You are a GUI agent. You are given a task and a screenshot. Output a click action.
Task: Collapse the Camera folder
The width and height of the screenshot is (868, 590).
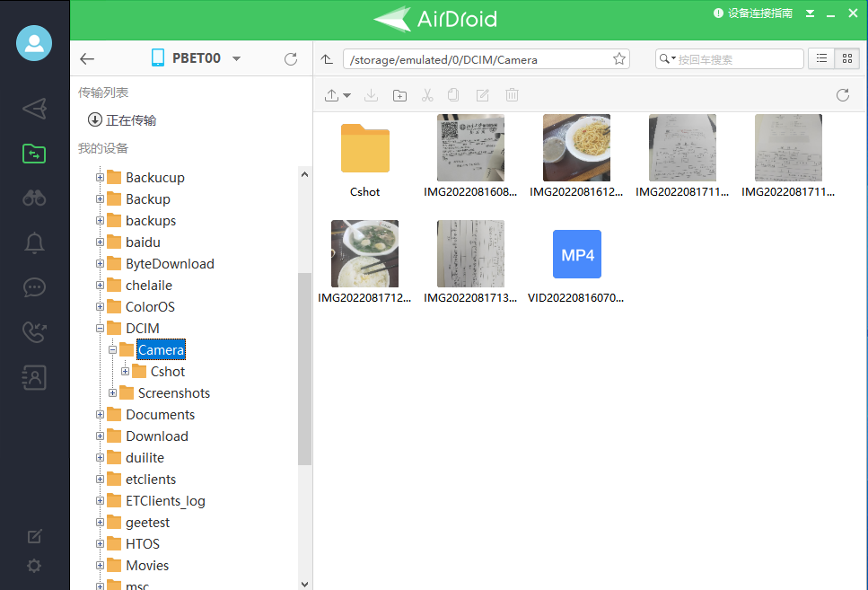point(112,349)
